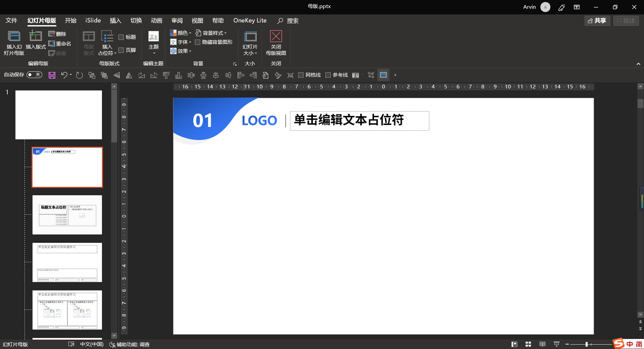The height and width of the screenshot is (349, 644).
Task: Click the 批注 Comments button
Action: click(x=626, y=21)
